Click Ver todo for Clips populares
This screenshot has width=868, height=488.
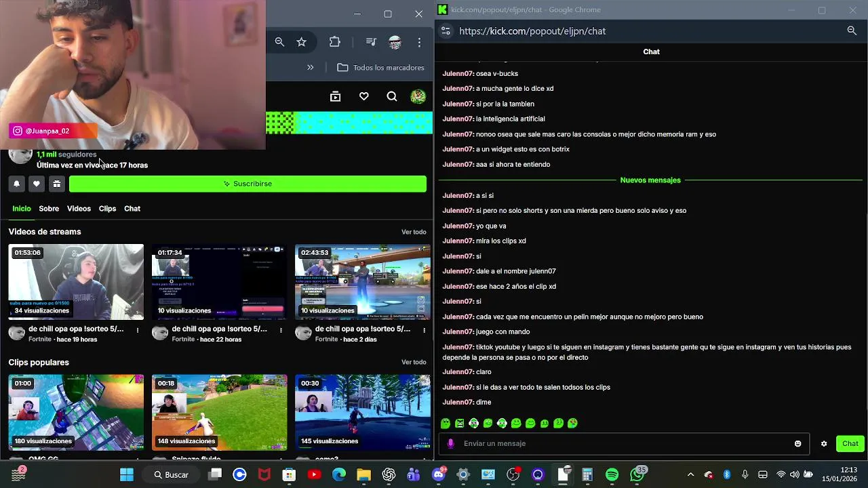click(x=414, y=363)
